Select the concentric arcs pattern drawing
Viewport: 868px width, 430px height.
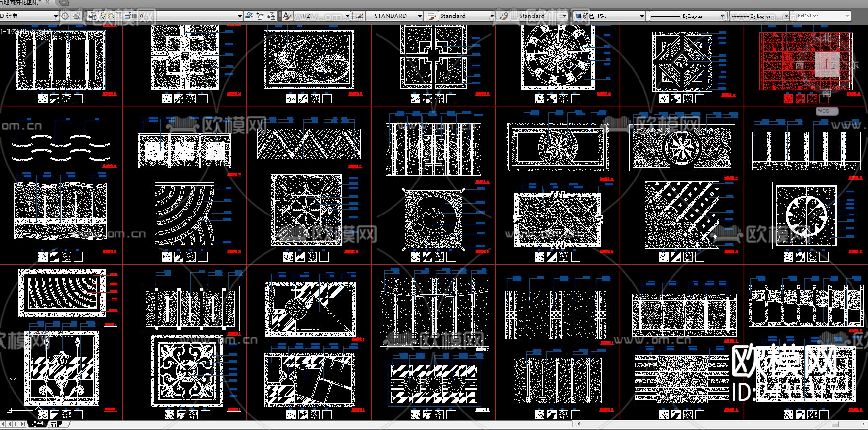pos(184,215)
